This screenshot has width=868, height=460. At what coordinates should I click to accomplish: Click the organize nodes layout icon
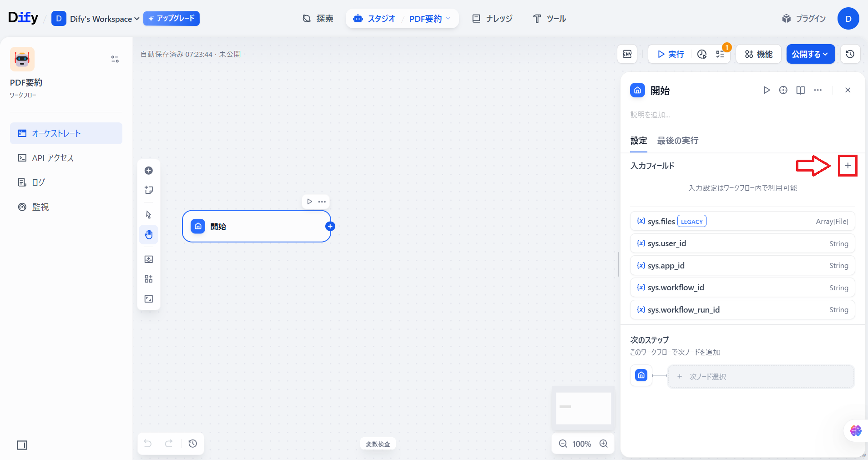pos(149,279)
